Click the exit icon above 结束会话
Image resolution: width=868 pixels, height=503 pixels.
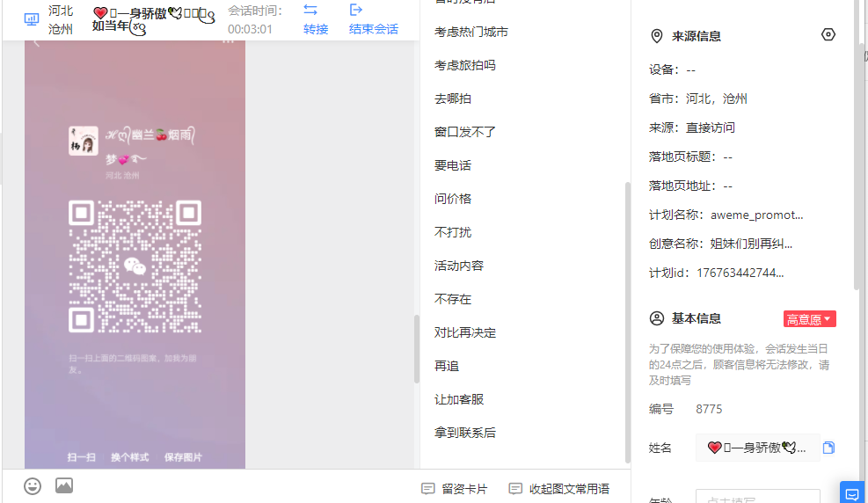tap(356, 10)
